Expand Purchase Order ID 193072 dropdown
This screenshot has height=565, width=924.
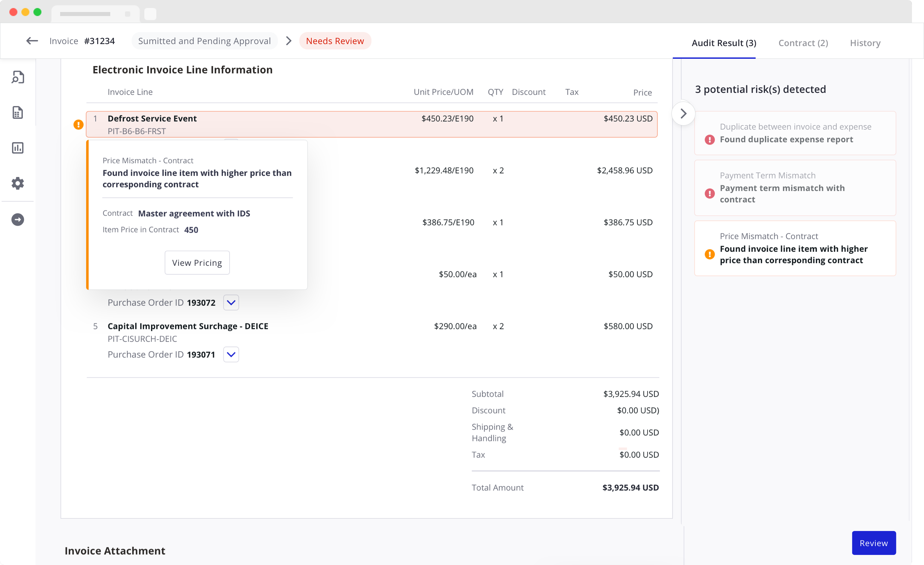point(231,303)
